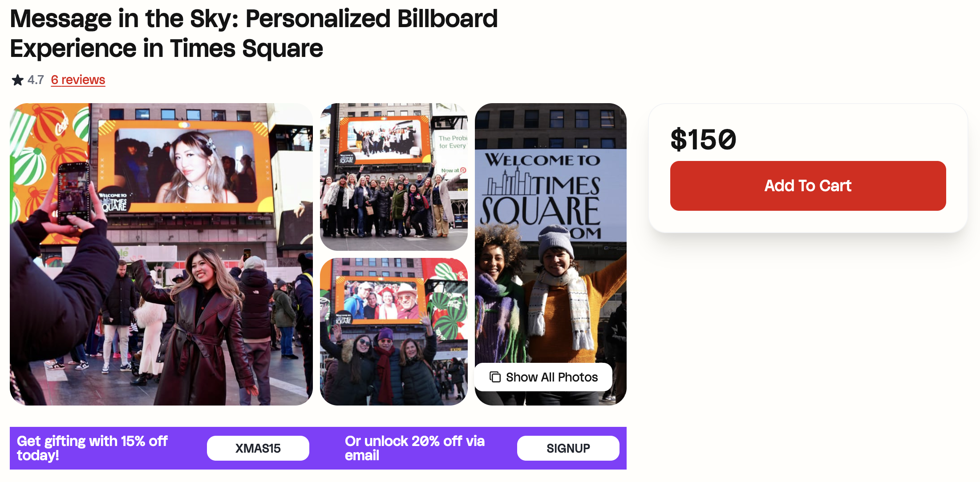
Task: Click the 'Or unlock 20% off via email' text
Action: pos(414,448)
